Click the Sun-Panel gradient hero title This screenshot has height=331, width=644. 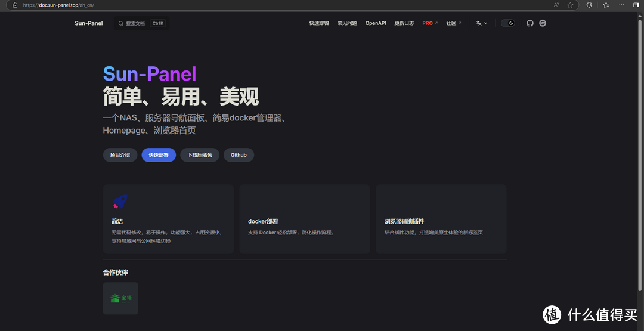[x=150, y=74]
